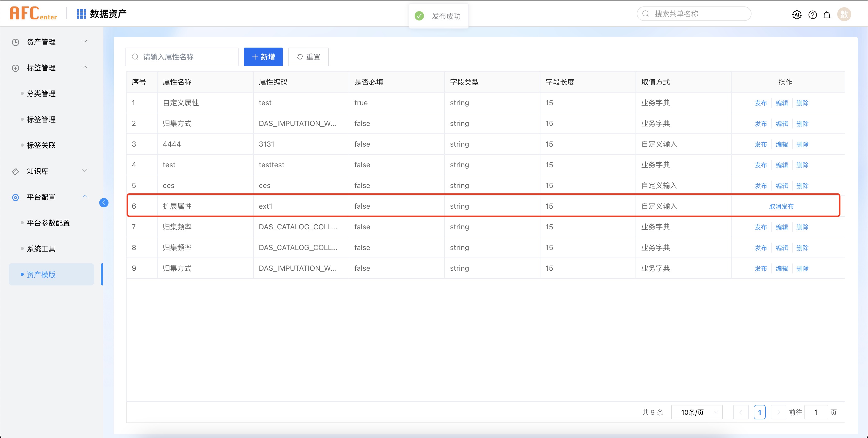The image size is (868, 438).
Task: Open the 10条/页 page size dropdown
Action: pyautogui.click(x=697, y=412)
